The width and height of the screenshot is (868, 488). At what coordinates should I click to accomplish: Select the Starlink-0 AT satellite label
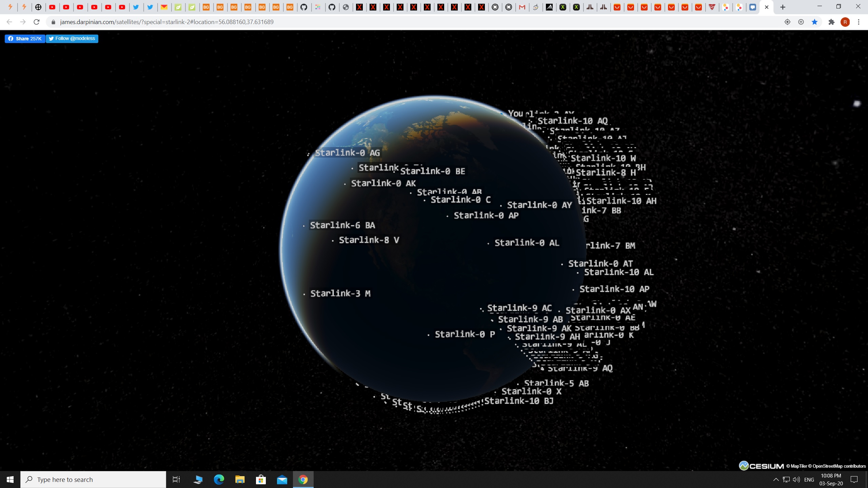coord(600,264)
